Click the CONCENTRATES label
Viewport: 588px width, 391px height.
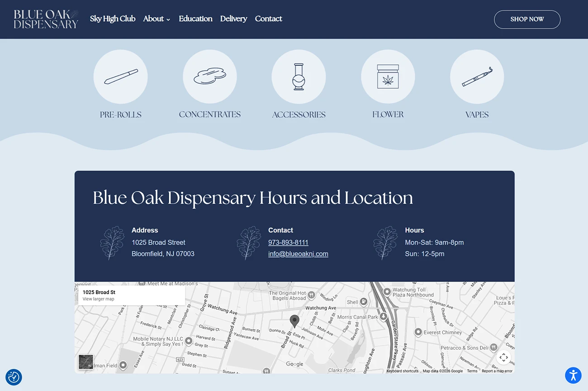[x=210, y=114]
